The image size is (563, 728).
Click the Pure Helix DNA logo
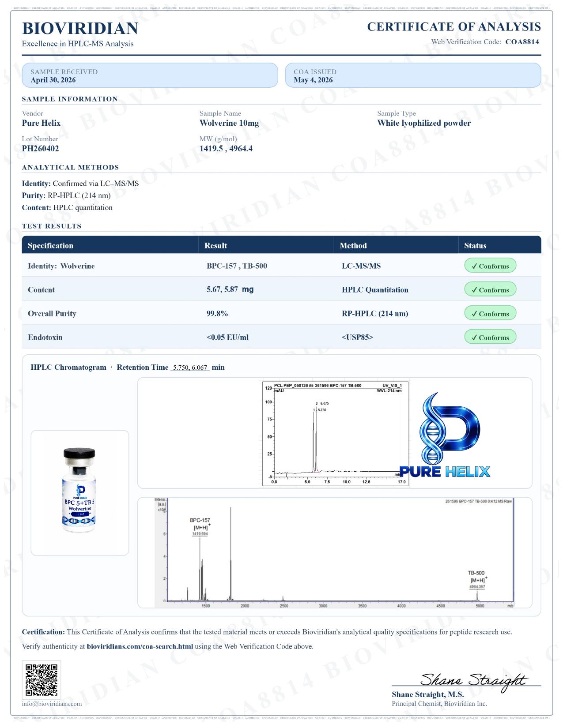pyautogui.click(x=446, y=435)
